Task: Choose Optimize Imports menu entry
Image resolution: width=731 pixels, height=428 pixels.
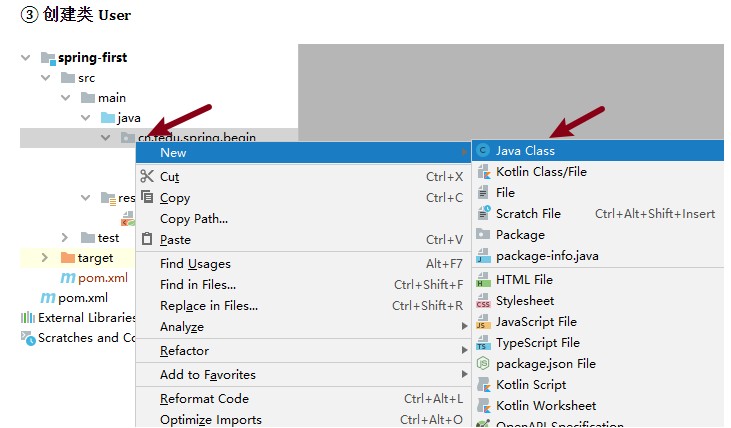Action: (303, 420)
